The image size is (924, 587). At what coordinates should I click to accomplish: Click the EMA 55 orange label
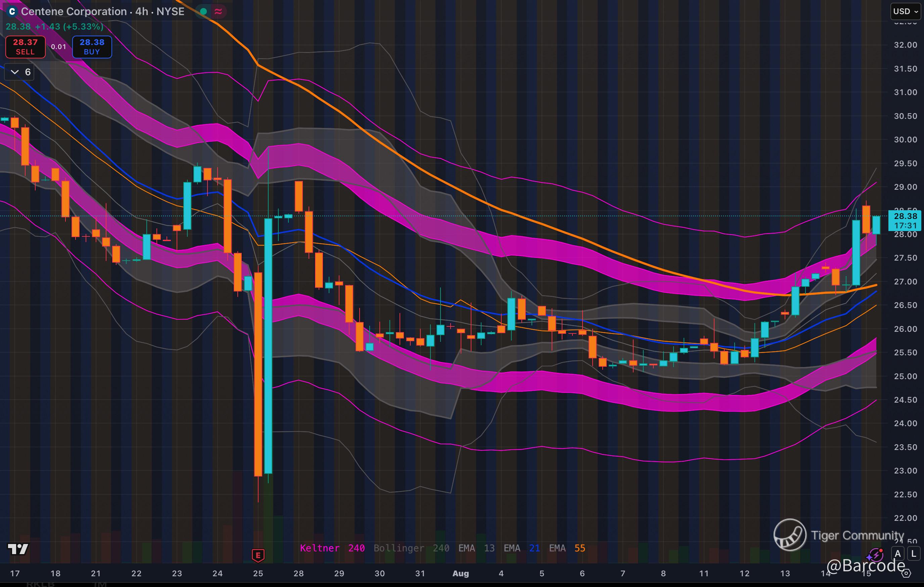click(x=567, y=548)
